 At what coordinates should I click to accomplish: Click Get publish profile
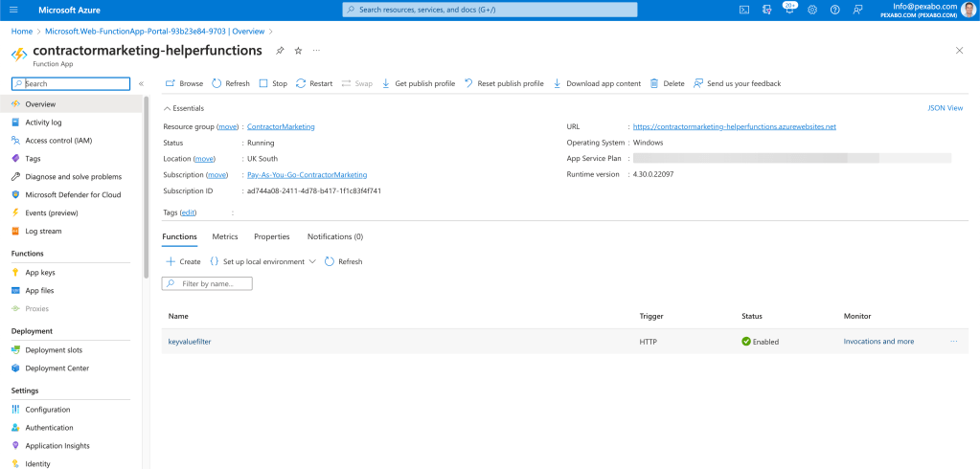(418, 83)
